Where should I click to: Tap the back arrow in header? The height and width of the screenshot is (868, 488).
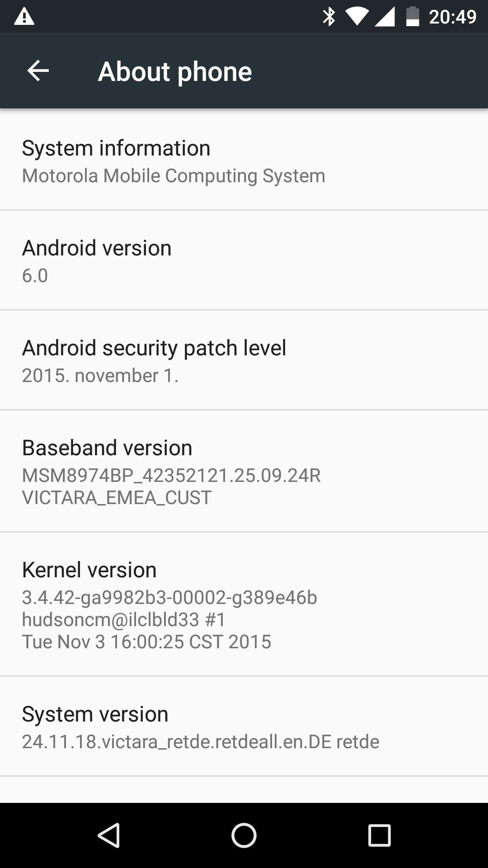click(38, 71)
